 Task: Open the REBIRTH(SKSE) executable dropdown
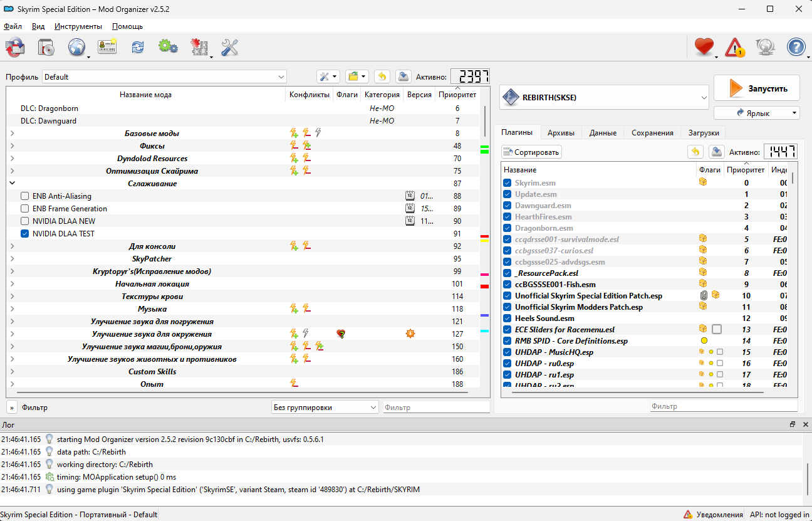[x=604, y=97]
